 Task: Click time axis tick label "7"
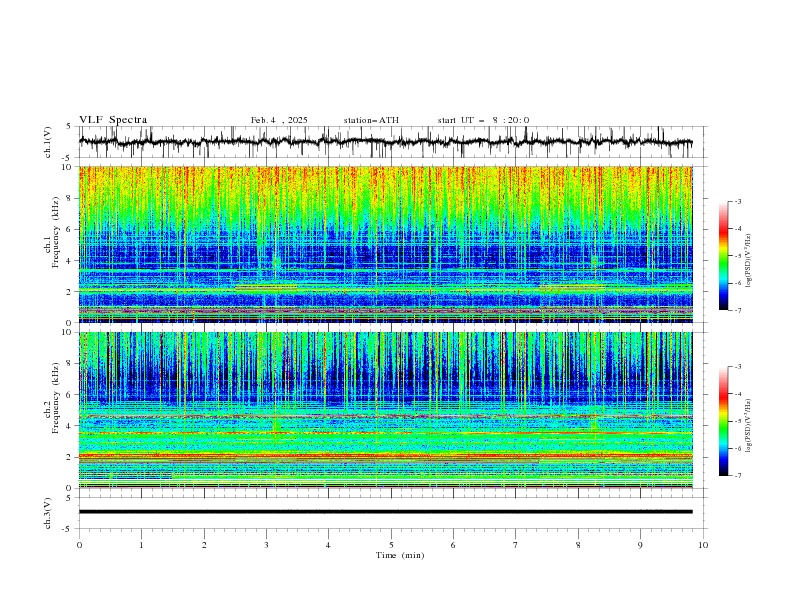(x=516, y=545)
